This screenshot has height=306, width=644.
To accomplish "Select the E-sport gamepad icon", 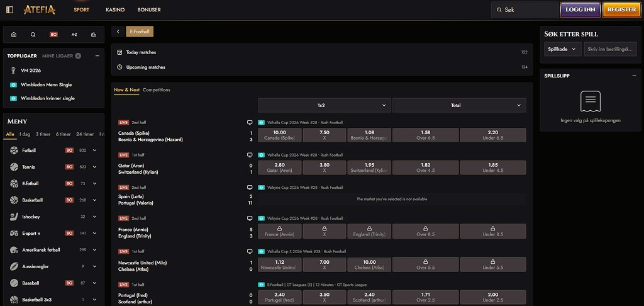I will coord(14,233).
